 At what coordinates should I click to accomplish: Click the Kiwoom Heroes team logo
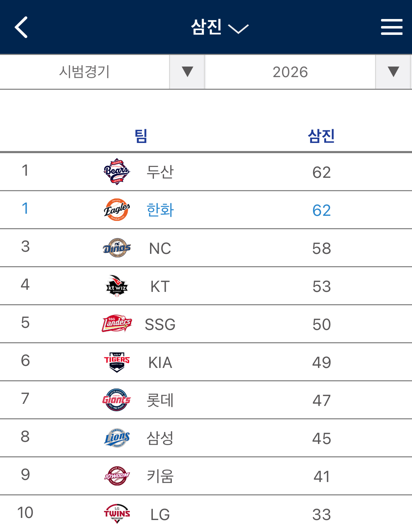117,476
